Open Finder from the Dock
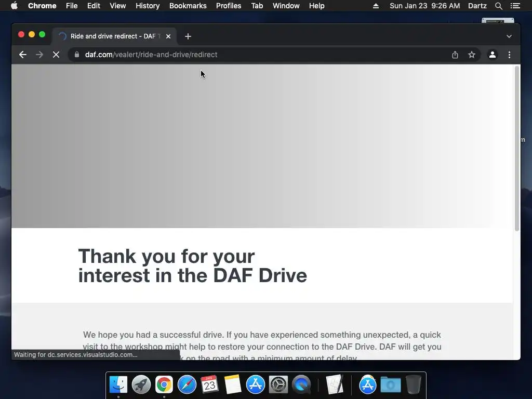Viewport: 532px width, 399px height. pos(118,385)
